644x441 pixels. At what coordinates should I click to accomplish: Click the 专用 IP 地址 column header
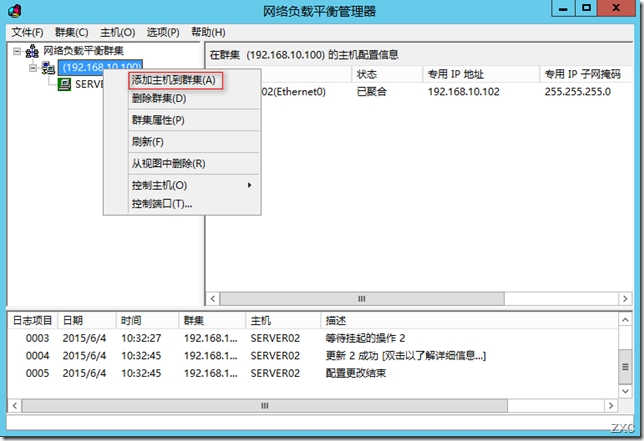481,74
